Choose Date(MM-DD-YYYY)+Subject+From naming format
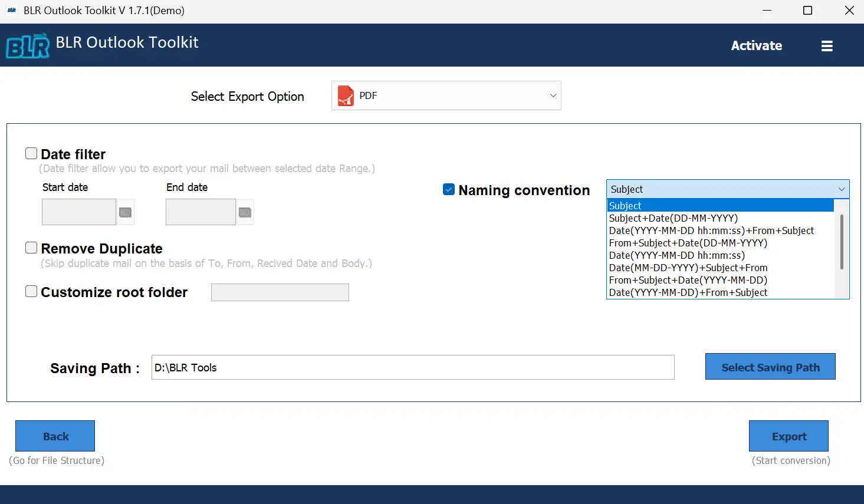 688,268
